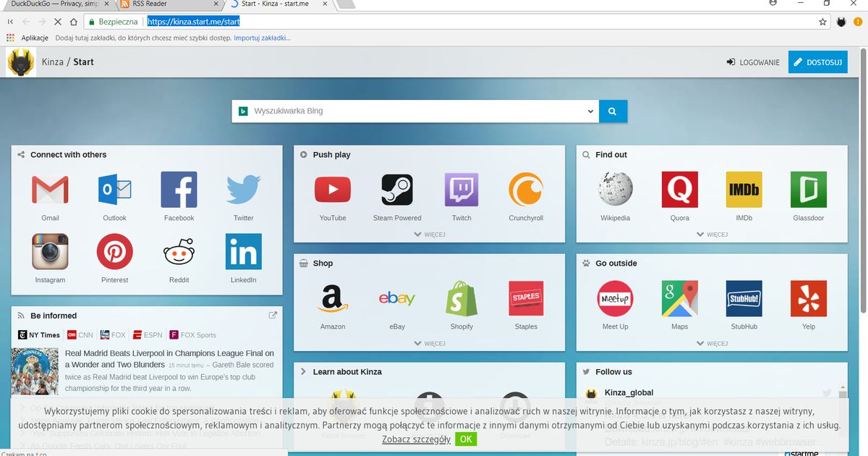This screenshot has width=868, height=456.
Task: Open the Meet Up icon
Action: tap(616, 298)
